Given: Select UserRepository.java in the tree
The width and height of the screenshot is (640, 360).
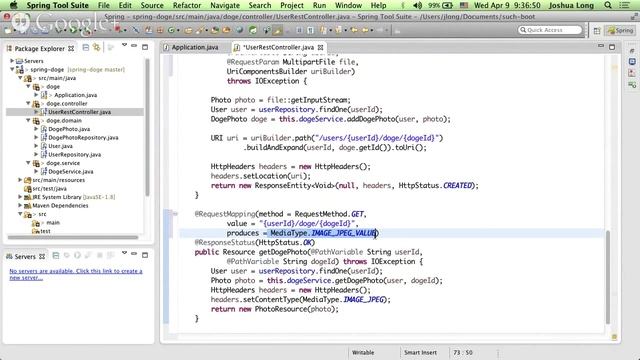Looking at the screenshot, I should tap(74, 155).
